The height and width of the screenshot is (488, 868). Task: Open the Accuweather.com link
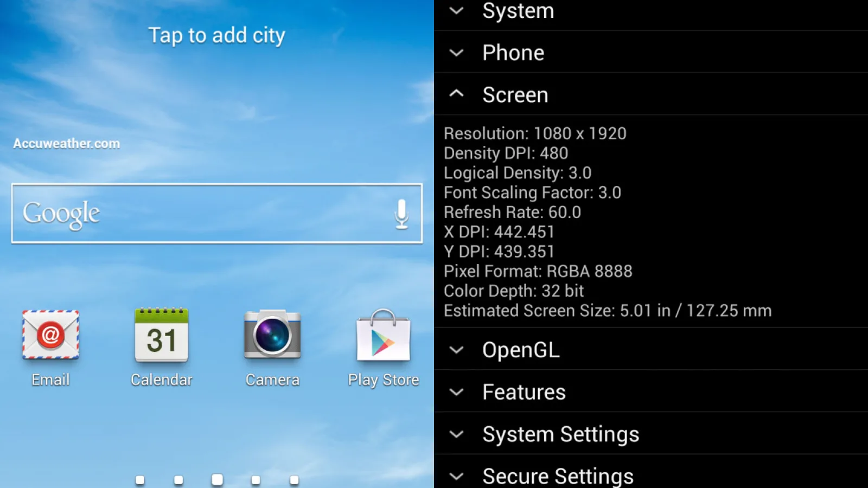[67, 144]
